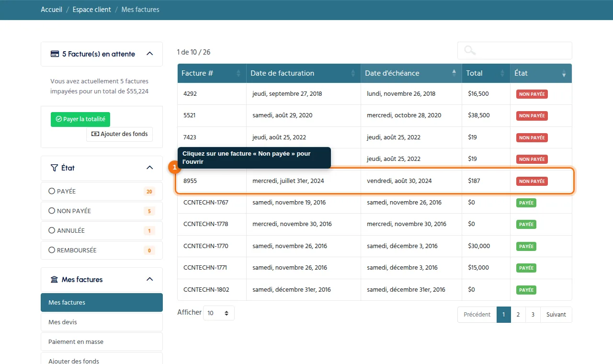Screen dimensions: 613x364
Task: Click the credit card icon beside pending invoices
Action: coord(55,54)
